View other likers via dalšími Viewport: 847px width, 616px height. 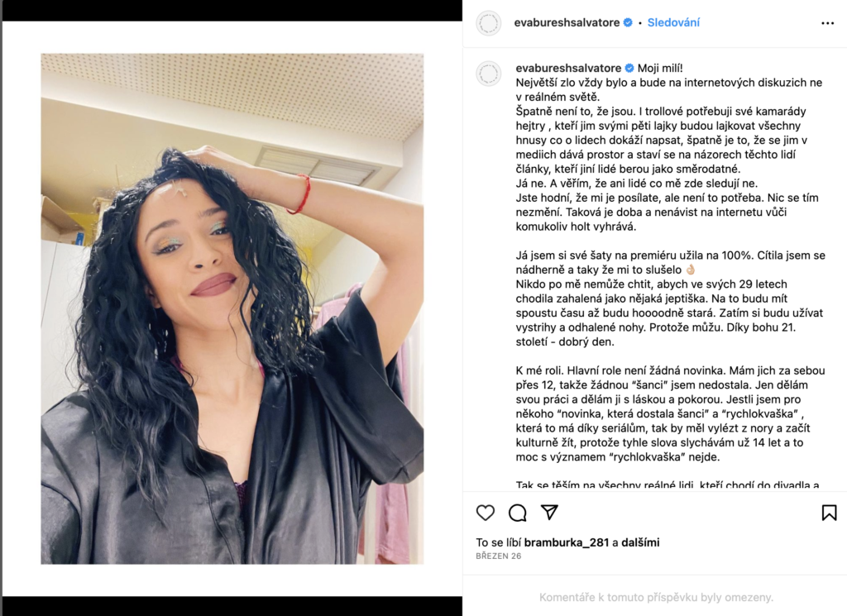tap(640, 542)
